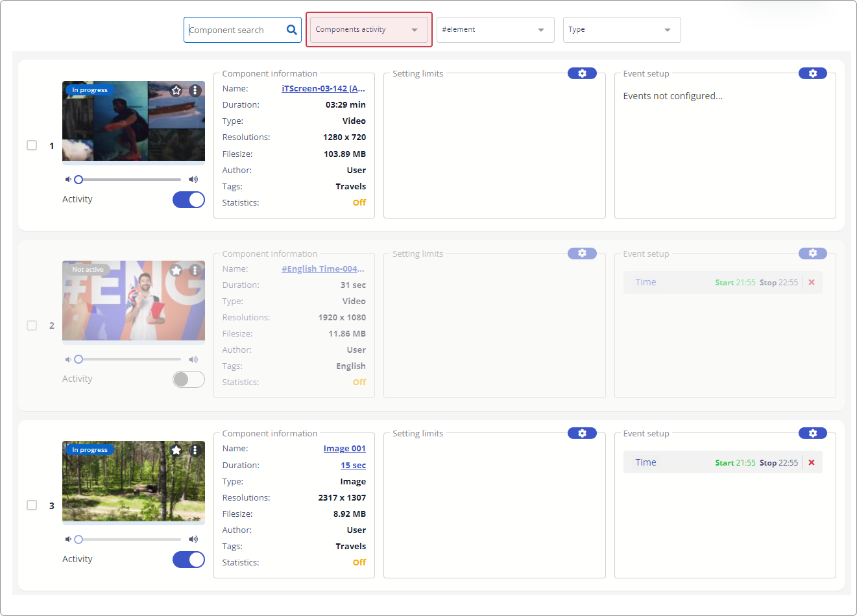Mute volume icon for component 3
This screenshot has width=857, height=616.
[x=68, y=539]
